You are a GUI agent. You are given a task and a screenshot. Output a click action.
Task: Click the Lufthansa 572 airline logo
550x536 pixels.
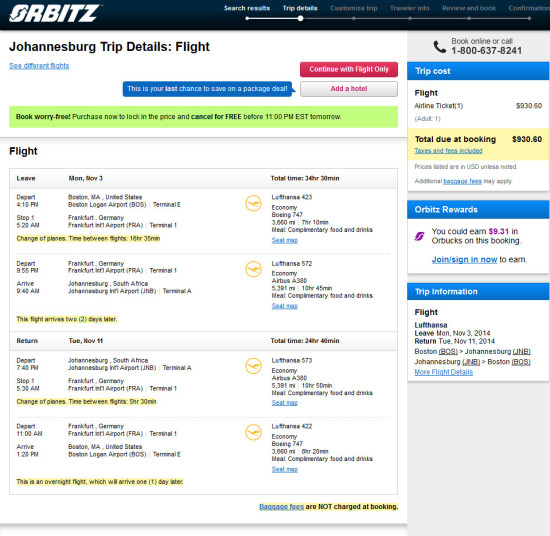pyautogui.click(x=253, y=269)
